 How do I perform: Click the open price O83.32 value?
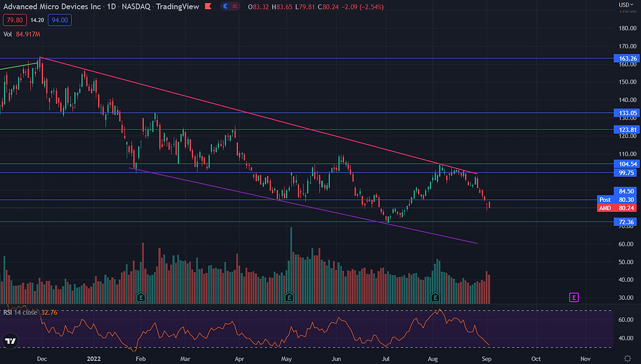click(258, 7)
